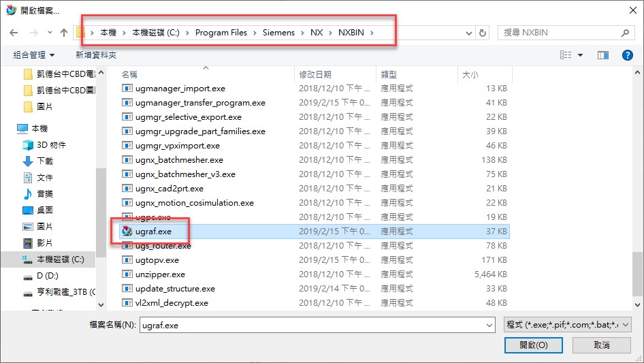Select ugmgr_upgrade_part_families.exe file
The width and height of the screenshot is (644, 363).
click(200, 131)
